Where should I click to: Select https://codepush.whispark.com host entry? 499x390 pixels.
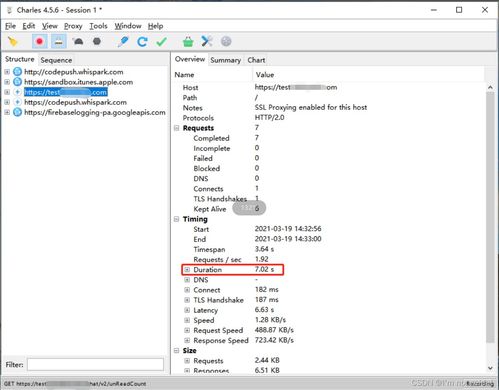[75, 102]
